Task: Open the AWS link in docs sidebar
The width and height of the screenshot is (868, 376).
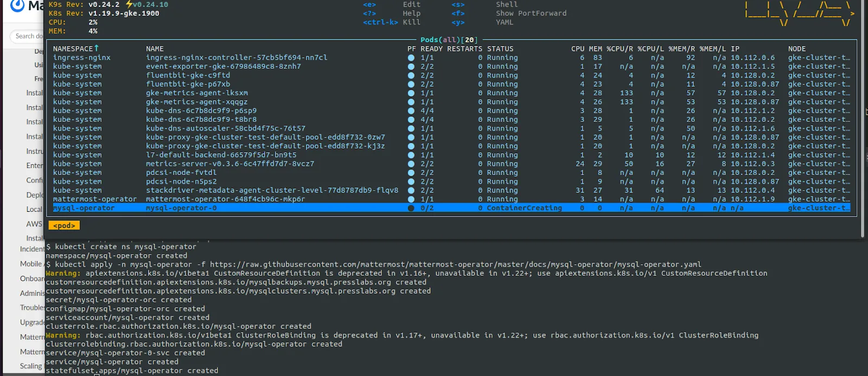Action: pyautogui.click(x=34, y=224)
